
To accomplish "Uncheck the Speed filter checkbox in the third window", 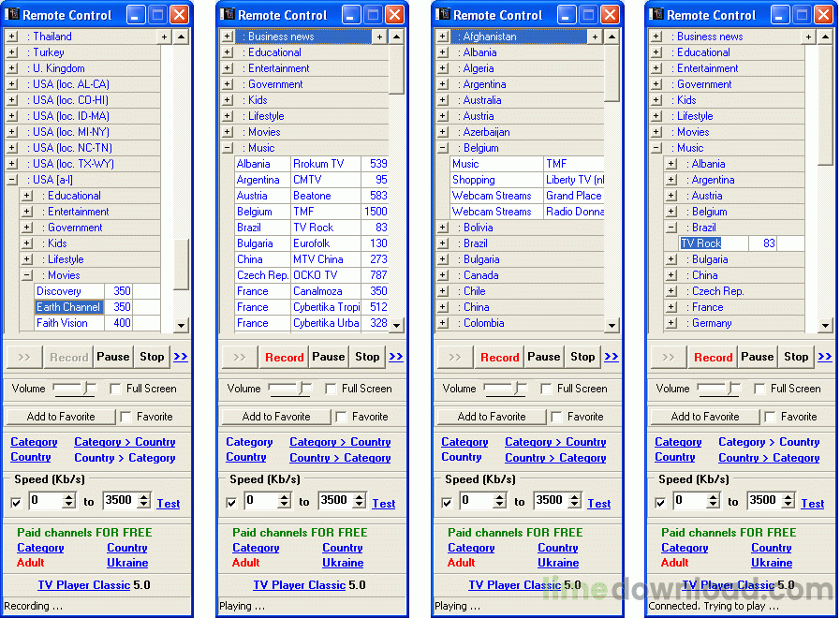I will point(447,502).
